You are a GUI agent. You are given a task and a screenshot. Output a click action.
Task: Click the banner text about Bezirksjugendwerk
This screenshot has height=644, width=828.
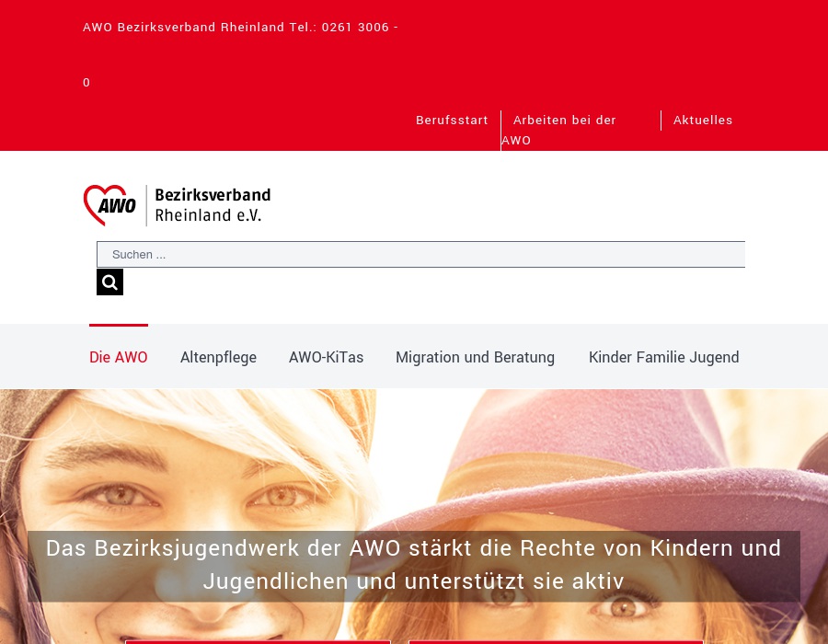(413, 564)
